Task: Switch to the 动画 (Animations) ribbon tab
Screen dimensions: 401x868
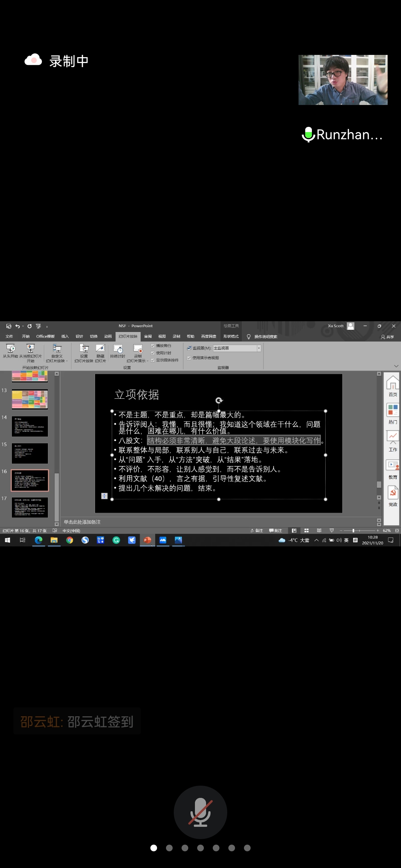Action: 108,336
